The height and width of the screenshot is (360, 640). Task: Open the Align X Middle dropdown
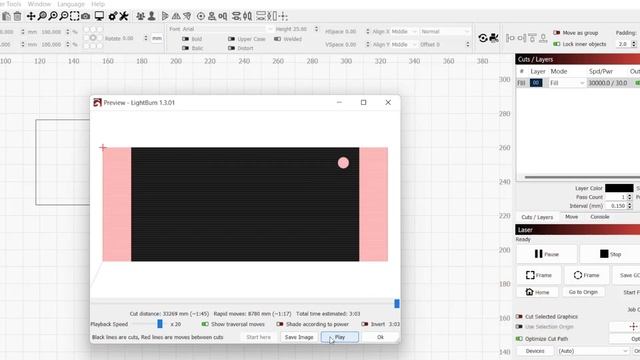pos(404,31)
